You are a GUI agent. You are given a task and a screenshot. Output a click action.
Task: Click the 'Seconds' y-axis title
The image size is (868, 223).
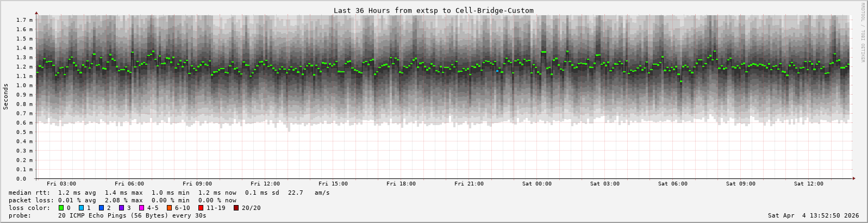tap(6, 96)
